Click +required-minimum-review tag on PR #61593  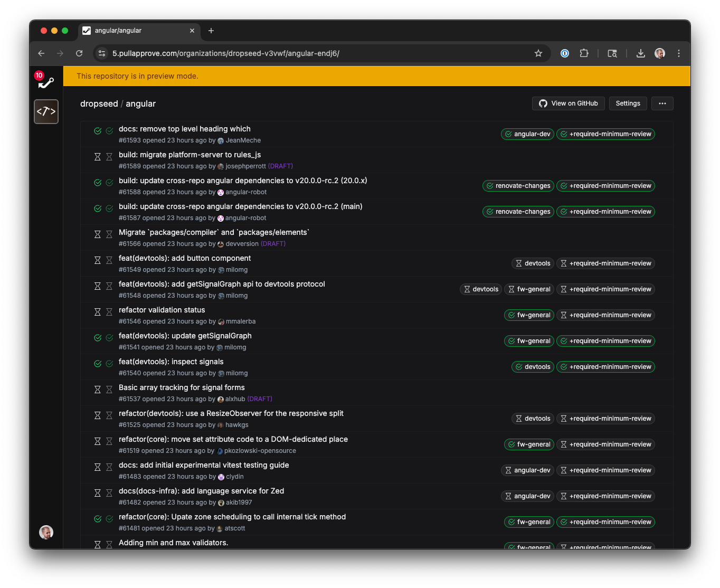605,134
